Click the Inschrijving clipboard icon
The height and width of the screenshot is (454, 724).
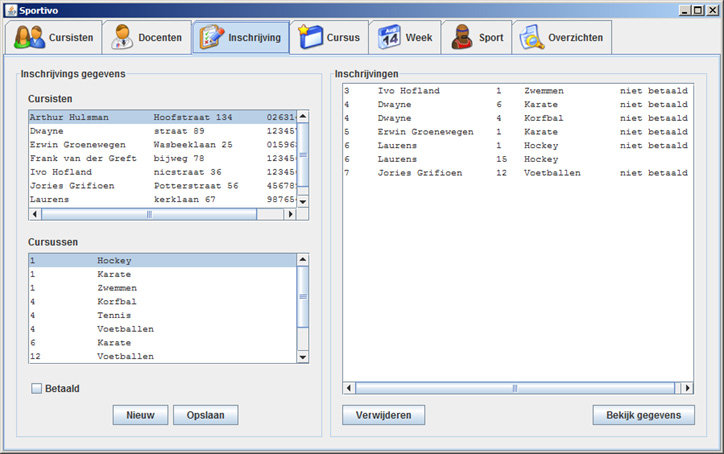click(x=210, y=38)
